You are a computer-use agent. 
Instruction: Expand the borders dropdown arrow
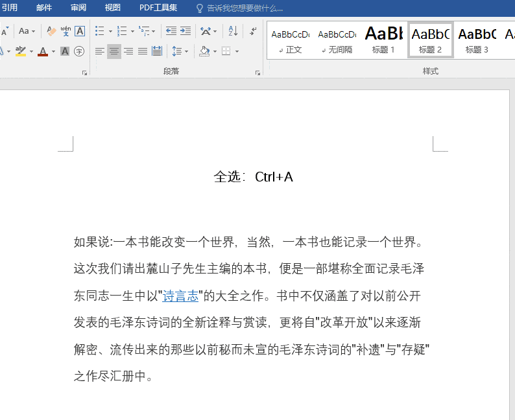coord(237,51)
